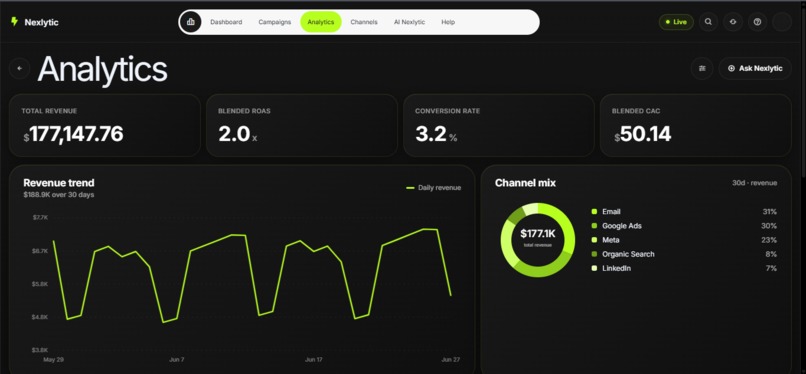The width and height of the screenshot is (806, 374).
Task: Click the Meta channel label
Action: click(611, 240)
